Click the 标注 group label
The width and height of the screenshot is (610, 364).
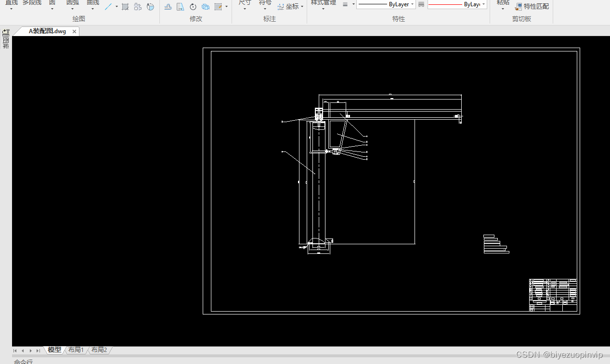pyautogui.click(x=270, y=19)
